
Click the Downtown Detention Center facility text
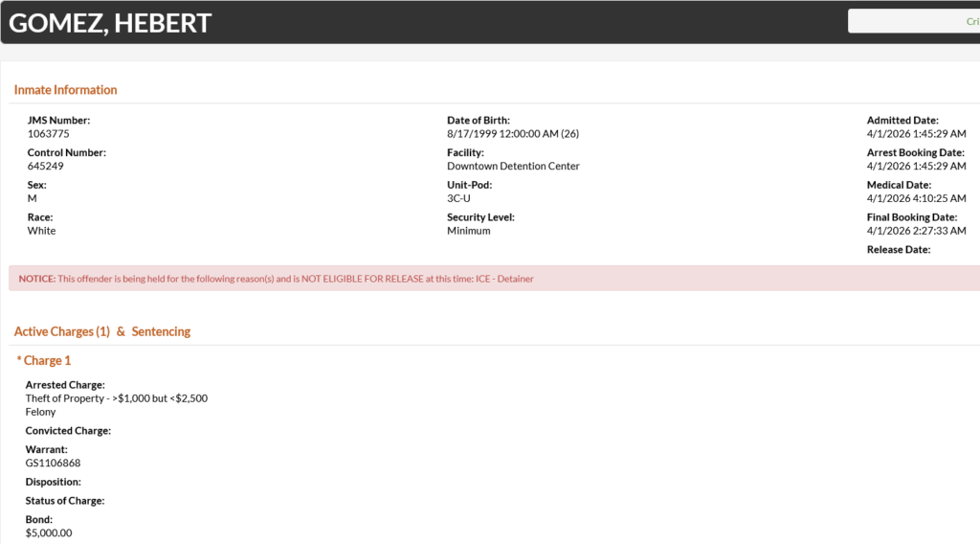(513, 167)
